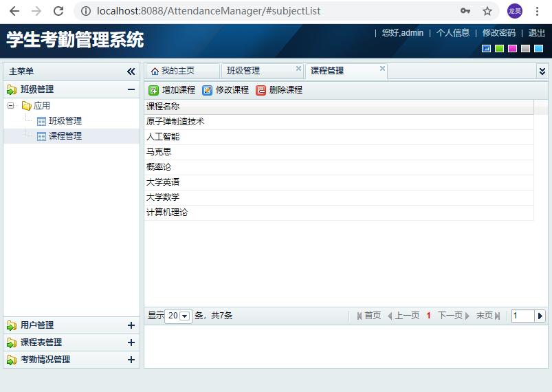Click the 您好,admin greeting
Image resolution: width=552 pixels, height=392 pixels.
(x=403, y=33)
